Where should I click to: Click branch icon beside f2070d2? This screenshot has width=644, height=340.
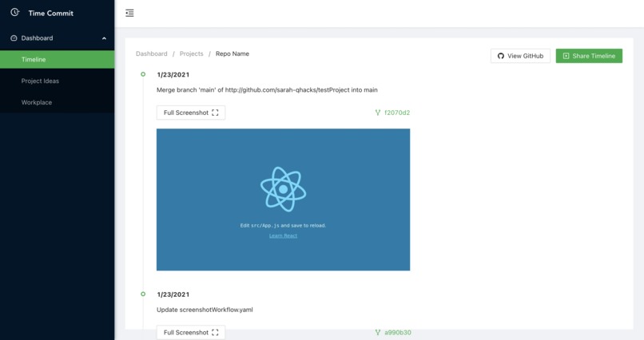(x=378, y=113)
